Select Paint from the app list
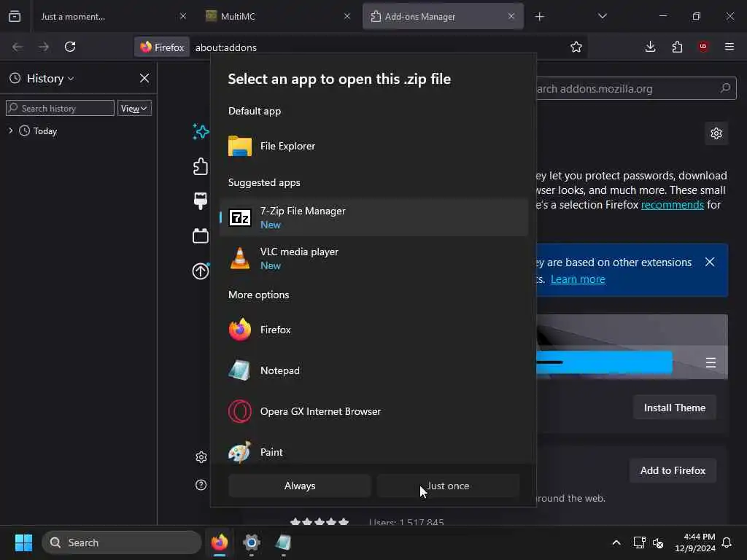The height and width of the screenshot is (560, 747). [373, 452]
